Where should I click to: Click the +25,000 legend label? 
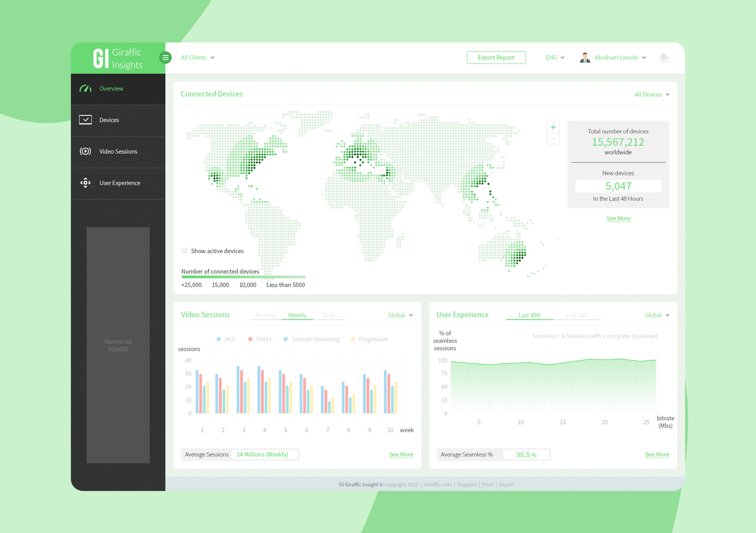(x=191, y=285)
